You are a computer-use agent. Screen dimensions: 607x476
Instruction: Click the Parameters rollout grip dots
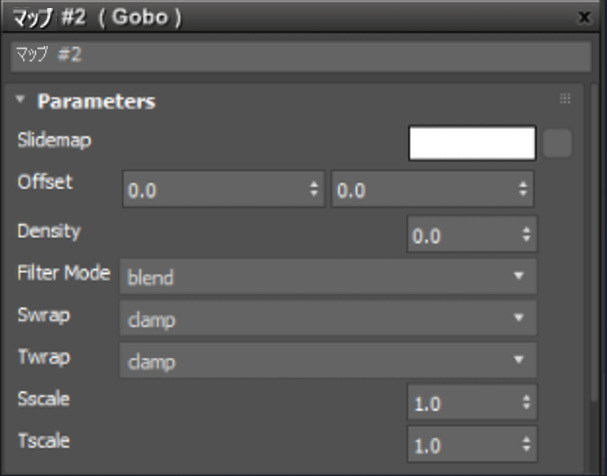tap(565, 100)
